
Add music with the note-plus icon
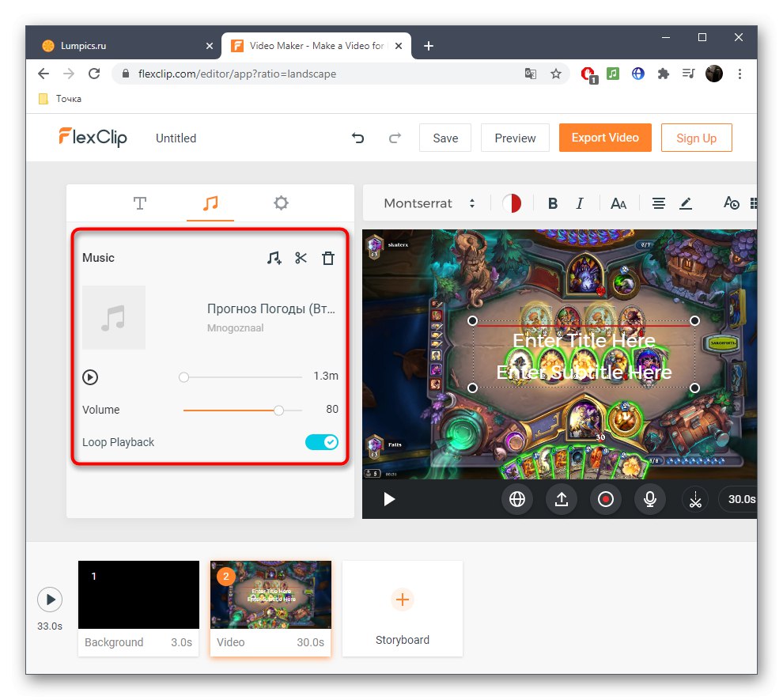coord(274,258)
